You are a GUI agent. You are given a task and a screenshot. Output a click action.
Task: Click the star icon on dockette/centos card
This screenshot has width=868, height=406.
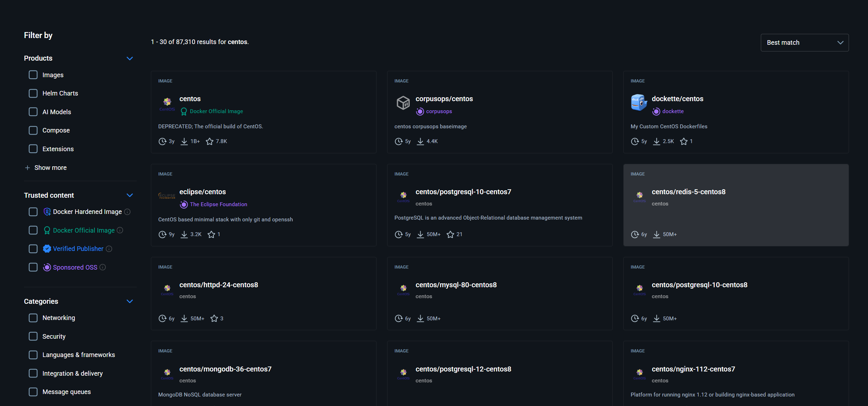click(684, 141)
